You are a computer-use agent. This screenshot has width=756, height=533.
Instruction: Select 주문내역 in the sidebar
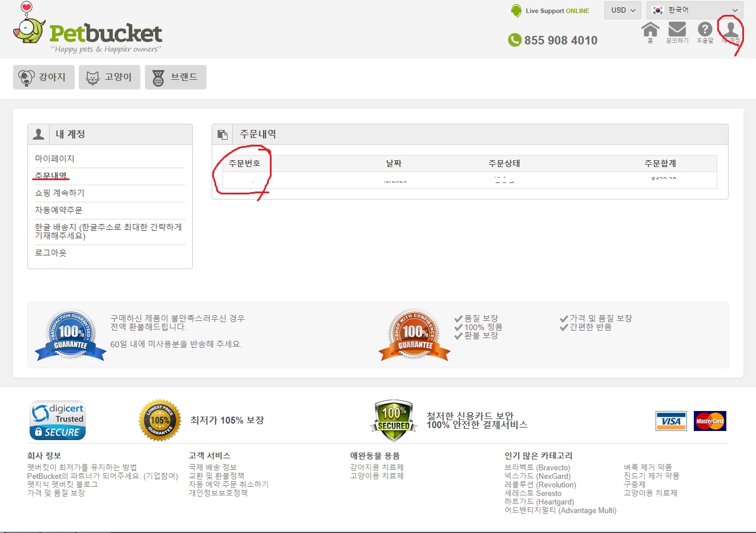(51, 176)
